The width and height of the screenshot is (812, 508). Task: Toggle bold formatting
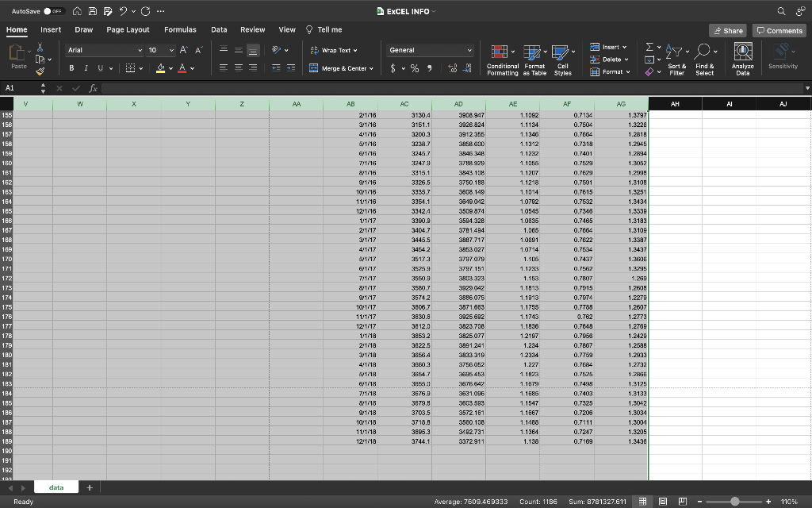point(71,68)
